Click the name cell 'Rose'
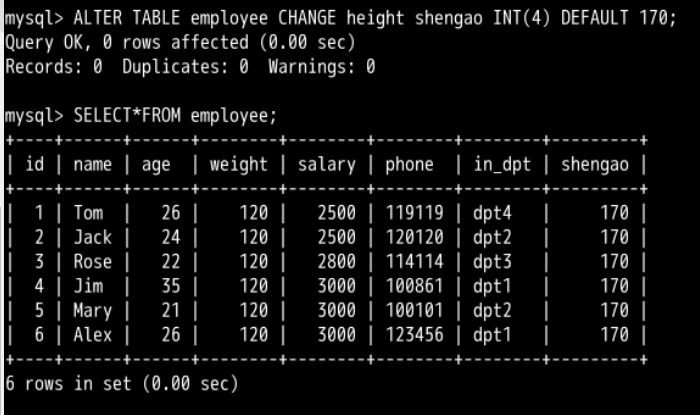 point(92,262)
